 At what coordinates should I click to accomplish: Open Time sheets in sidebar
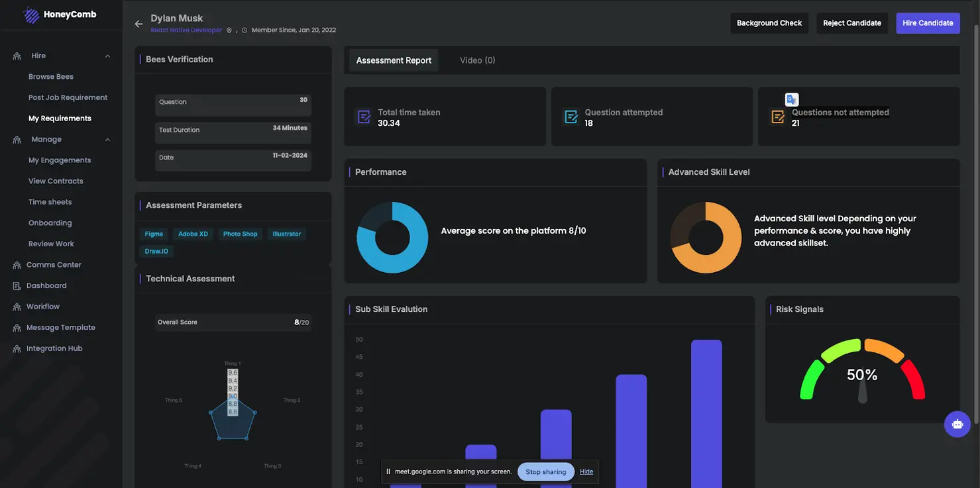[50, 202]
